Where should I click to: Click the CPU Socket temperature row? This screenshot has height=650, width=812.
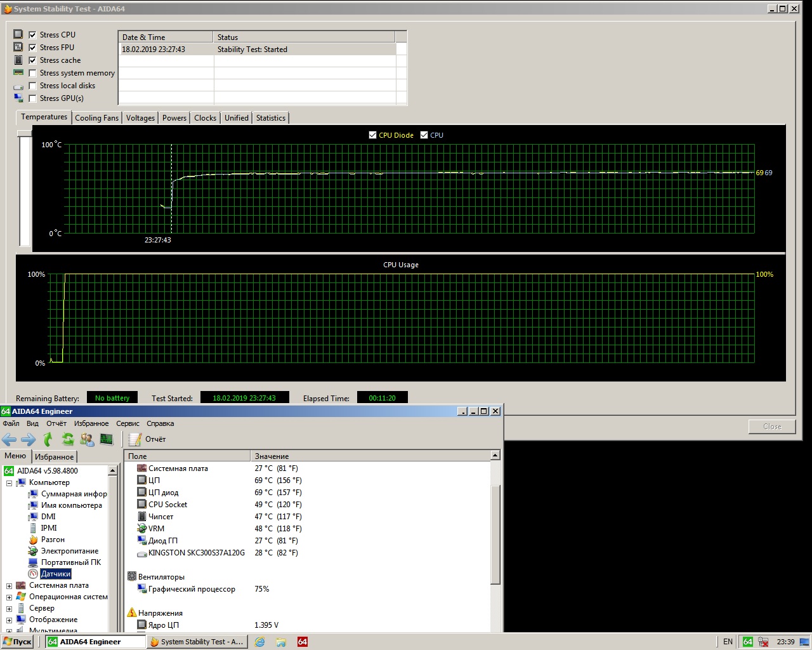[308, 505]
